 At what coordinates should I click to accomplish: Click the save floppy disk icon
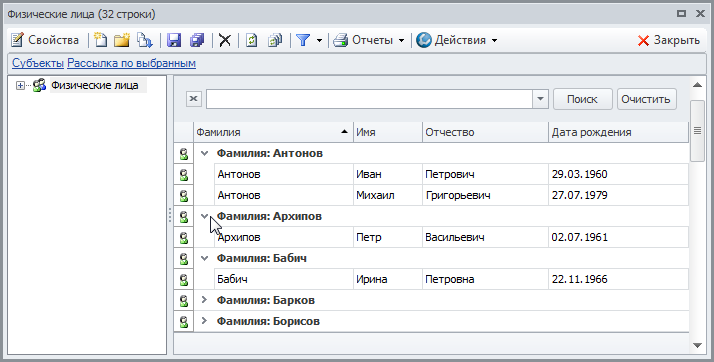point(174,40)
